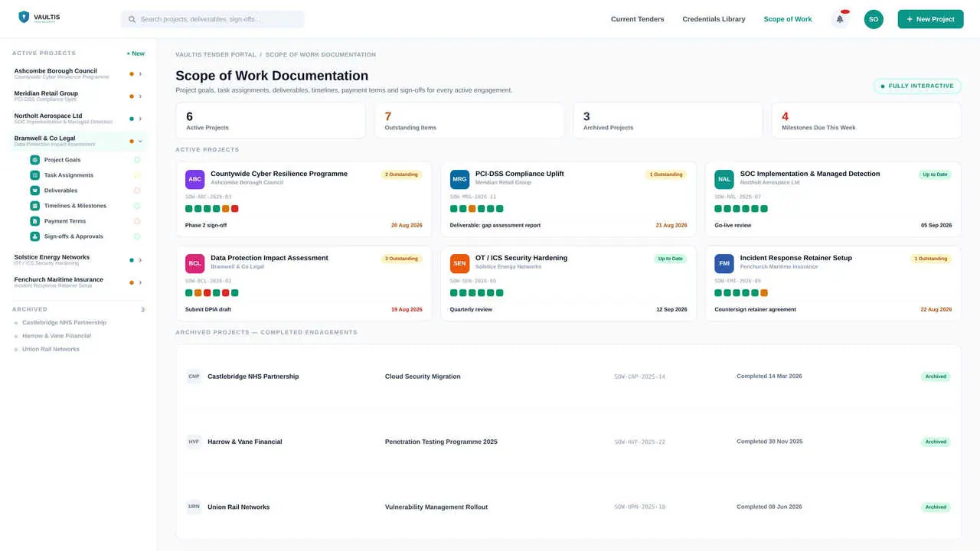The height and width of the screenshot is (551, 980).
Task: Collapse the Bramwell & Co Legal project
Action: coord(140,142)
